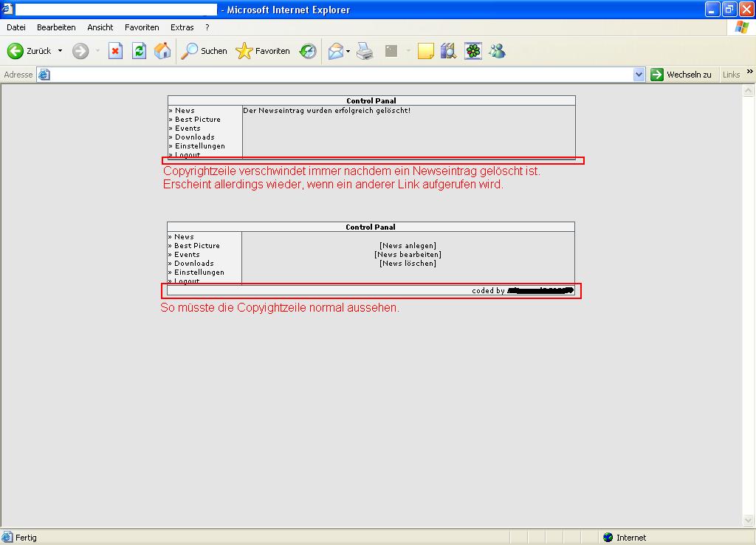Click the Zurück back button
Screen dimensions: 756x545
(x=30, y=51)
